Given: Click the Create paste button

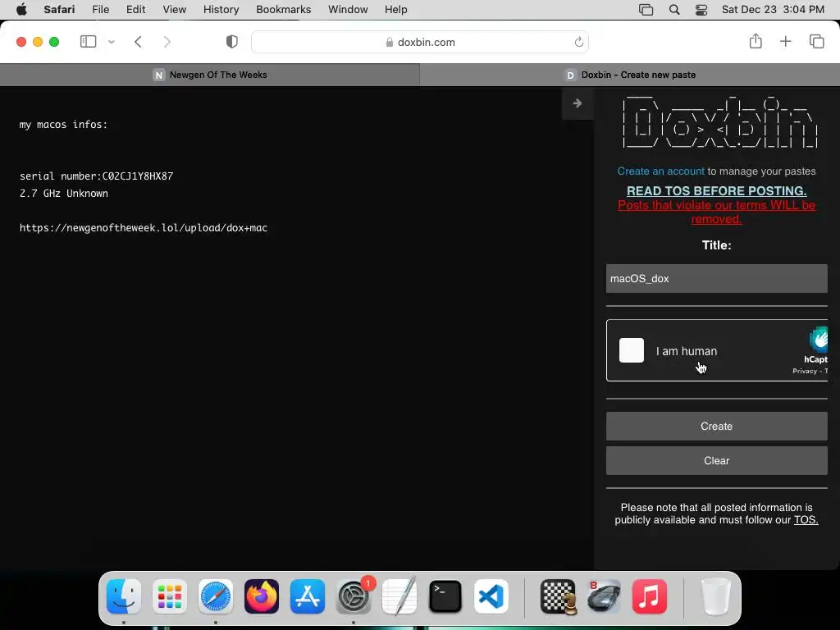Looking at the screenshot, I should pyautogui.click(x=716, y=426).
